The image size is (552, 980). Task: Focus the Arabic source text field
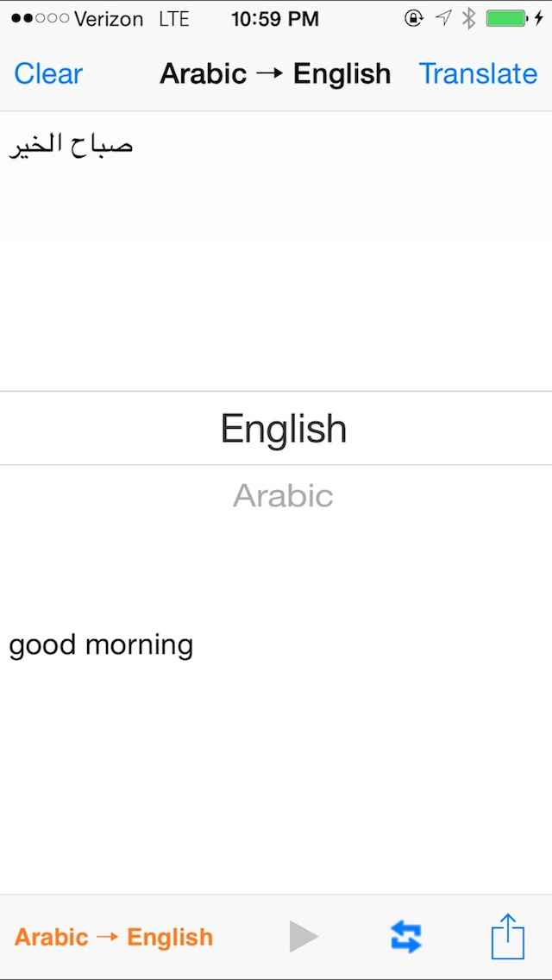[276, 177]
